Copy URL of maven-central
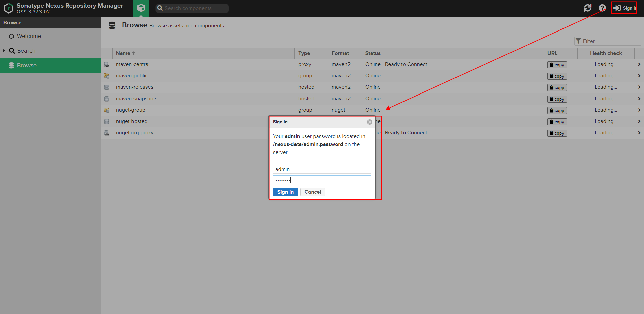644x314 pixels. click(x=557, y=65)
